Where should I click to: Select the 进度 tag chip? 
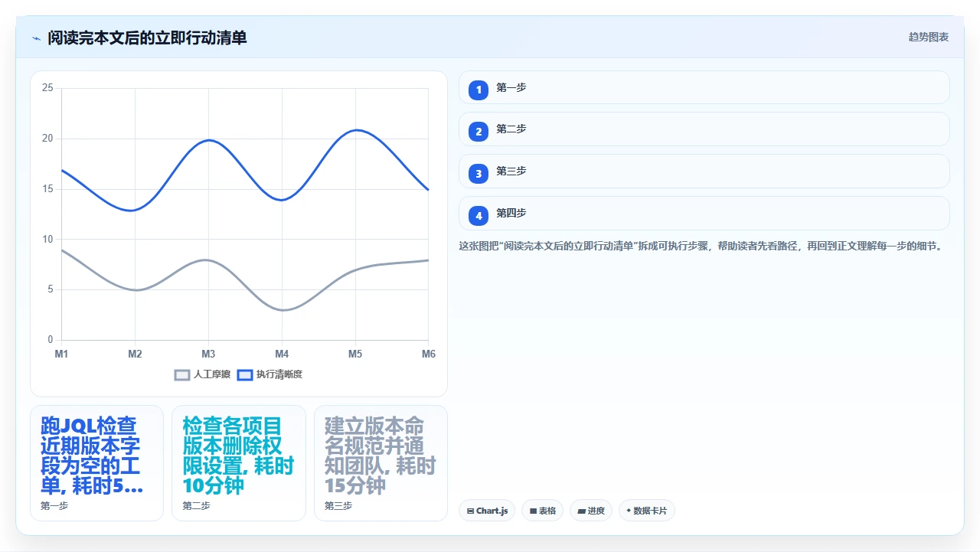(591, 511)
